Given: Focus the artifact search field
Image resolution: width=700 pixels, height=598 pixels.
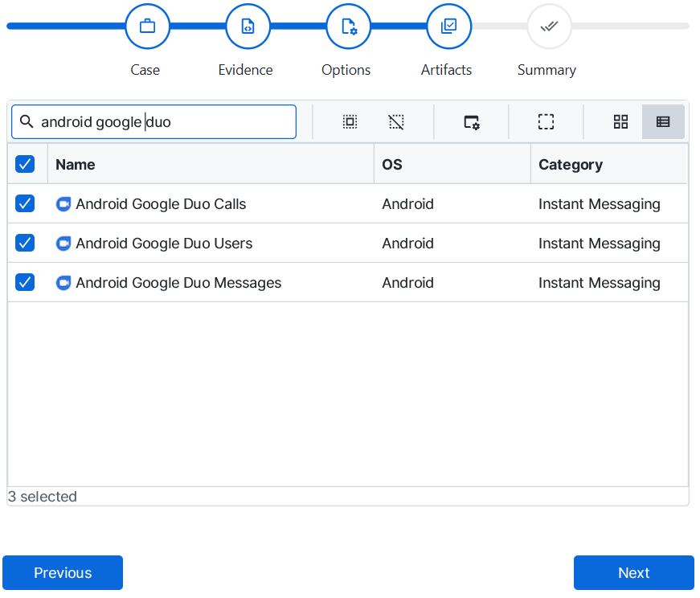Looking at the screenshot, I should pos(154,122).
